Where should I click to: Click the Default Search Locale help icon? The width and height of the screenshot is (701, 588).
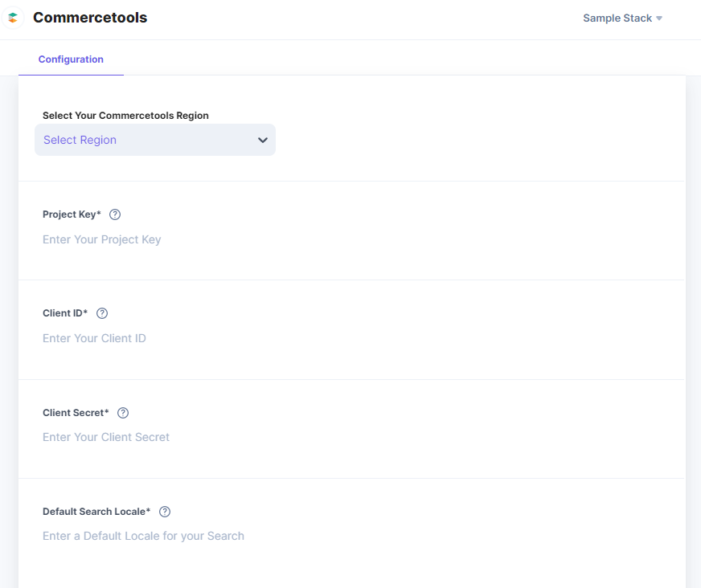tap(164, 512)
